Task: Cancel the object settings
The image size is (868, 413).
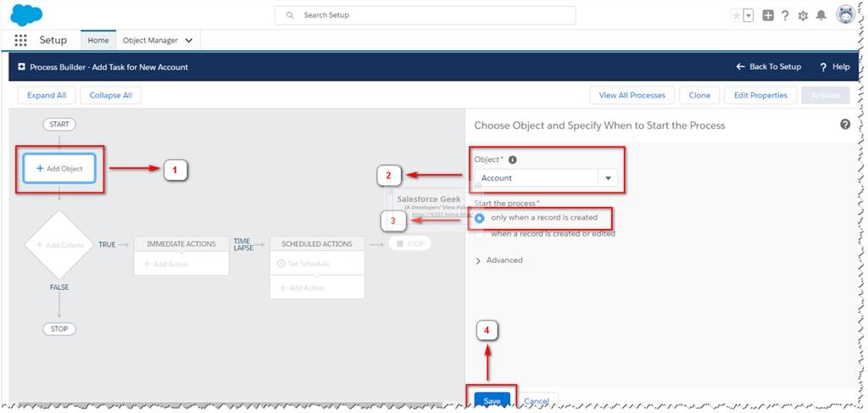Action: [537, 401]
